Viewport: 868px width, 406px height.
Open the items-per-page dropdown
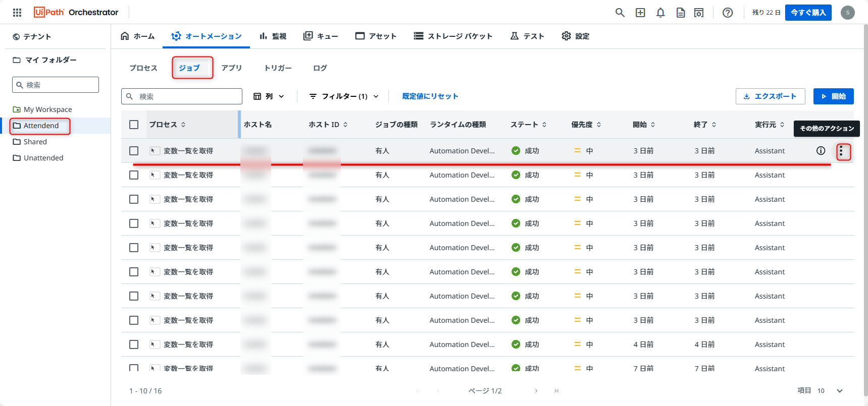click(839, 391)
